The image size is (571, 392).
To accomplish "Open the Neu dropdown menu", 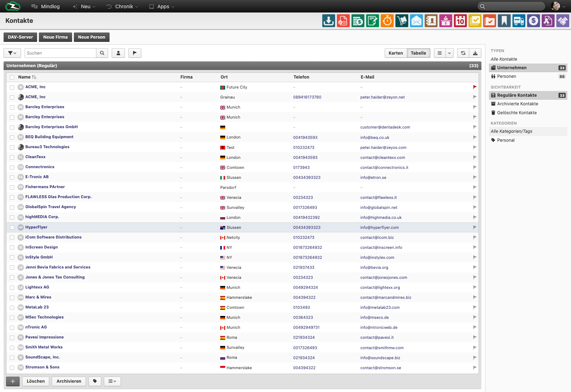I will click(84, 6).
